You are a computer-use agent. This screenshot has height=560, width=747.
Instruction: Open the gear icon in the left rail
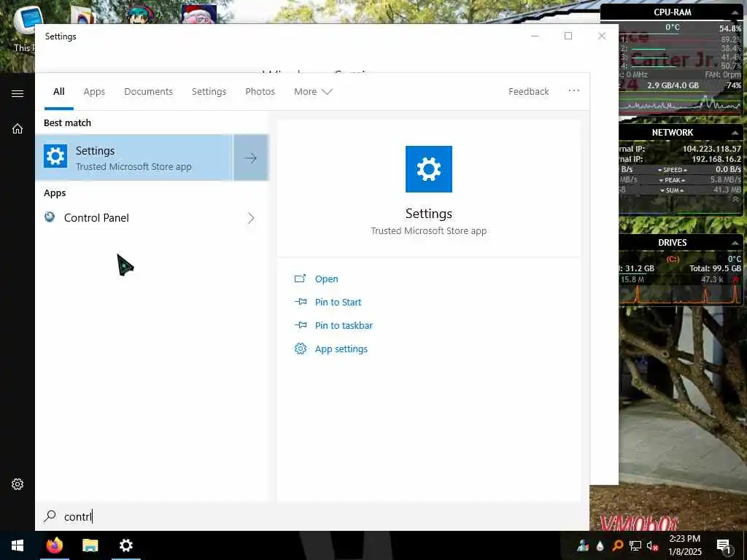pos(18,484)
